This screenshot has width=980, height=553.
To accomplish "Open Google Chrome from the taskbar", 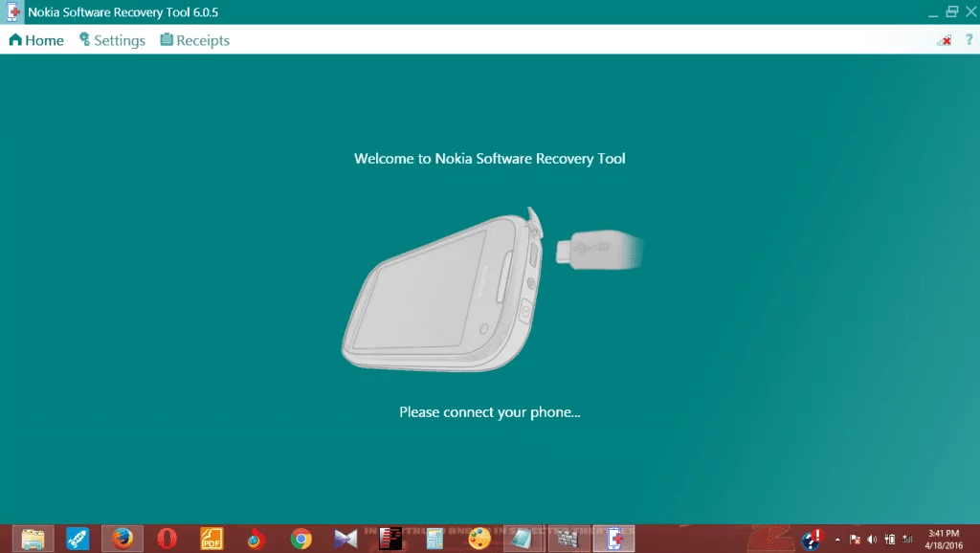I will 301,539.
